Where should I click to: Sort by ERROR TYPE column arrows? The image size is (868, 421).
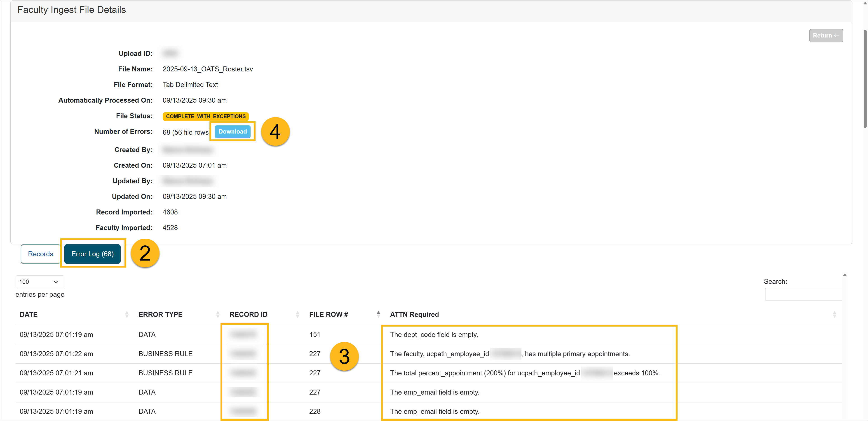click(218, 315)
